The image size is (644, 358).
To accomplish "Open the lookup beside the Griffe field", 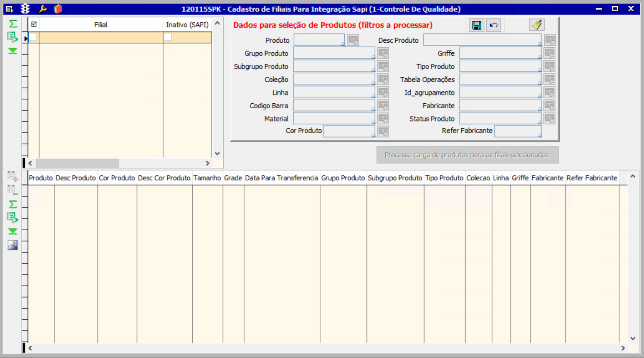I will point(550,53).
